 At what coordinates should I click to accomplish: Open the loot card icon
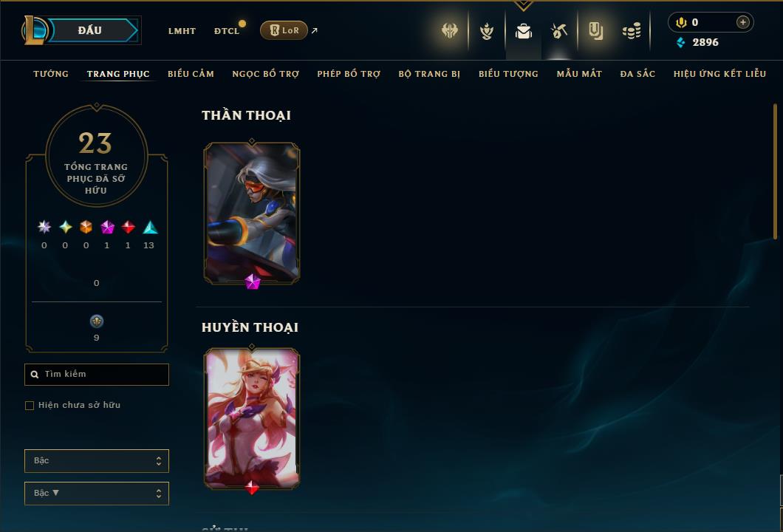pos(595,31)
